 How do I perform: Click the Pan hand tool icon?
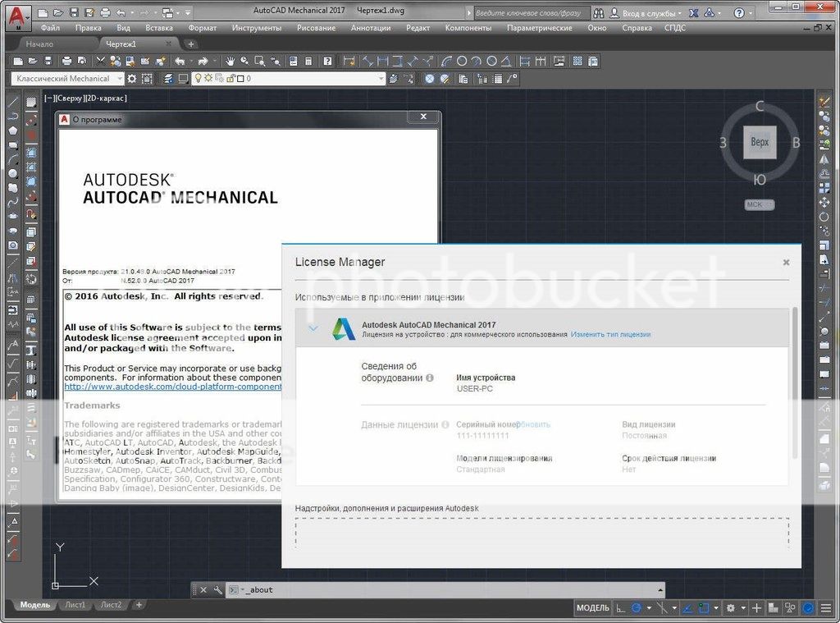[231, 61]
